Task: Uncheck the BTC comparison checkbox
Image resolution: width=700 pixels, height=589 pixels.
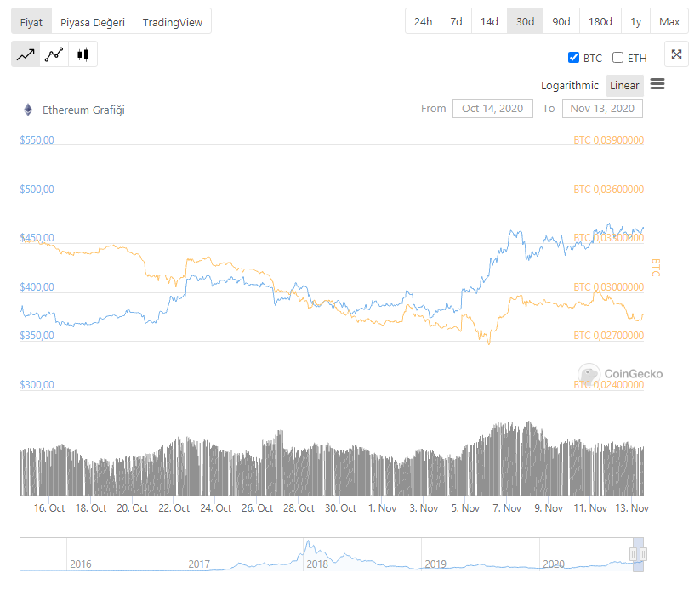Action: pos(573,58)
